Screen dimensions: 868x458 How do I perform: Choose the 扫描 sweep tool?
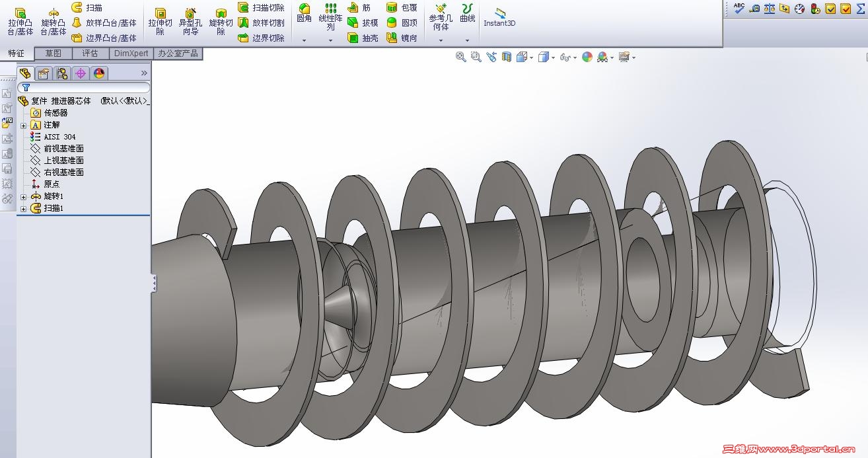tap(87, 7)
